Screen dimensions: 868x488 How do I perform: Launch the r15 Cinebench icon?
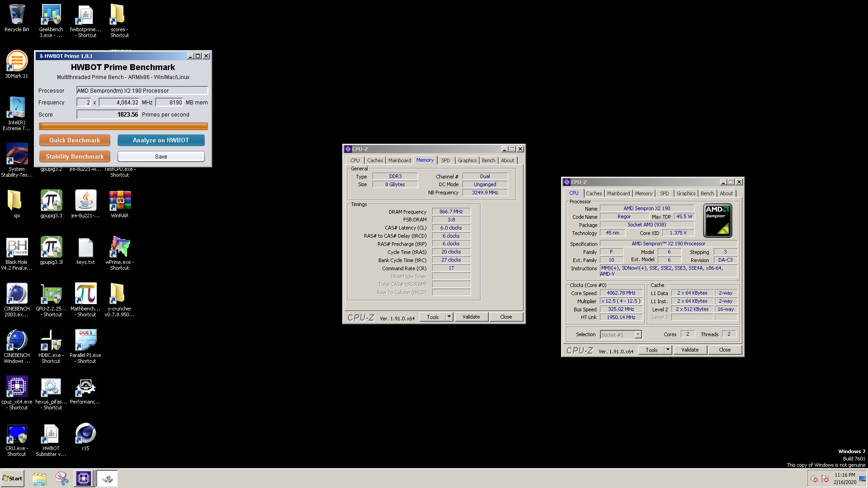(x=85, y=437)
